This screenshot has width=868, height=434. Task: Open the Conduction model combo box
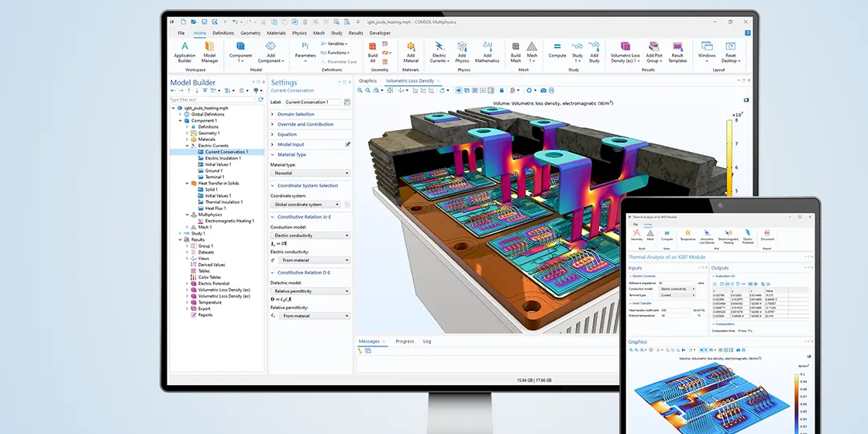(310, 236)
